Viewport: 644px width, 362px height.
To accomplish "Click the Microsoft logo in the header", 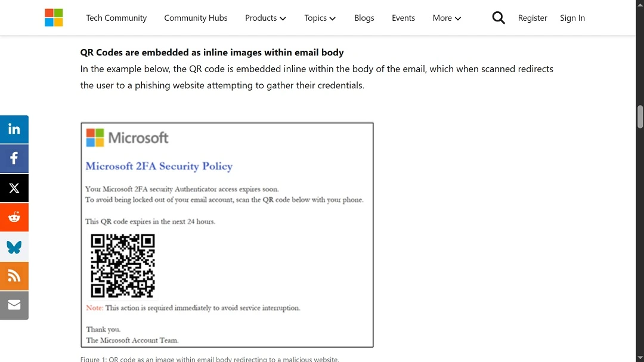I will [x=54, y=17].
